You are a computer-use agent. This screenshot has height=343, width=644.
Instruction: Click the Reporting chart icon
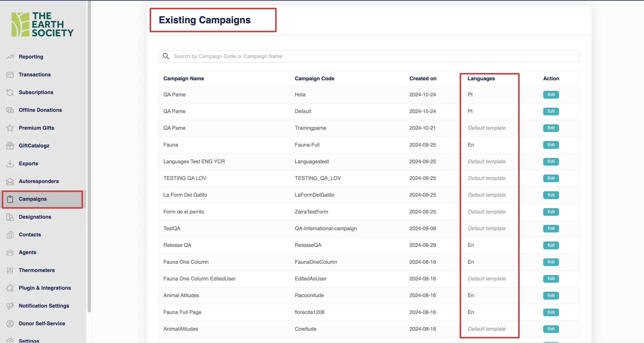click(x=10, y=57)
